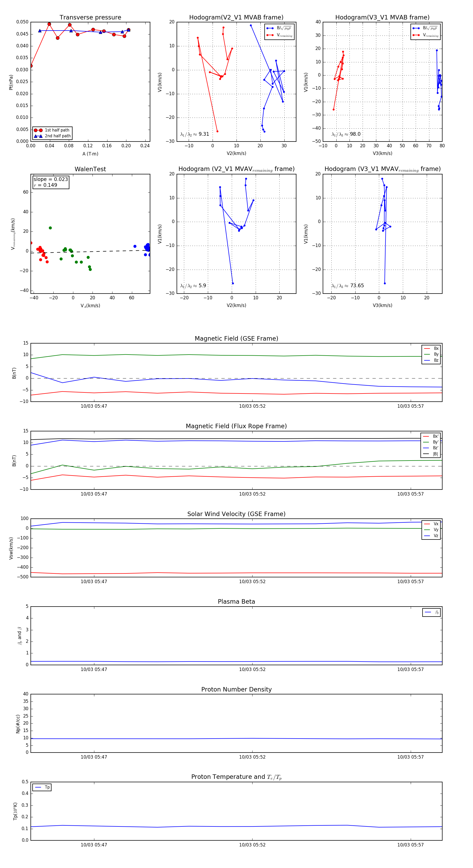Click the '2nd half path' legend entry
473x868 pixels.
(x=52, y=136)
